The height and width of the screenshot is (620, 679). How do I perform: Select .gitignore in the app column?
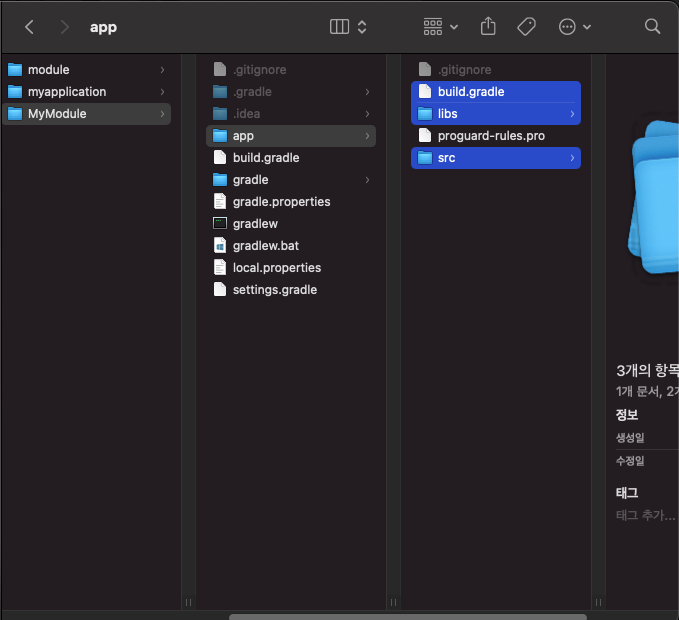[496, 70]
